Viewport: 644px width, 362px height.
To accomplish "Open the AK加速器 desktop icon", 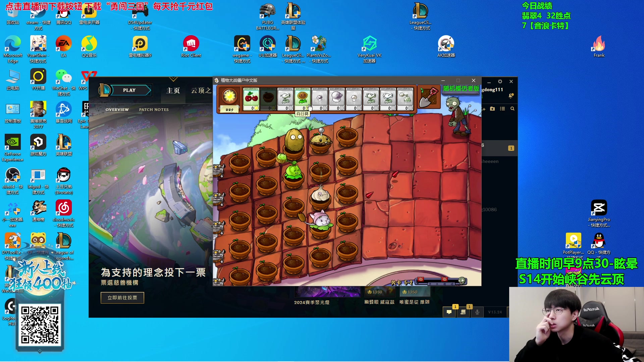I will [x=446, y=46].
